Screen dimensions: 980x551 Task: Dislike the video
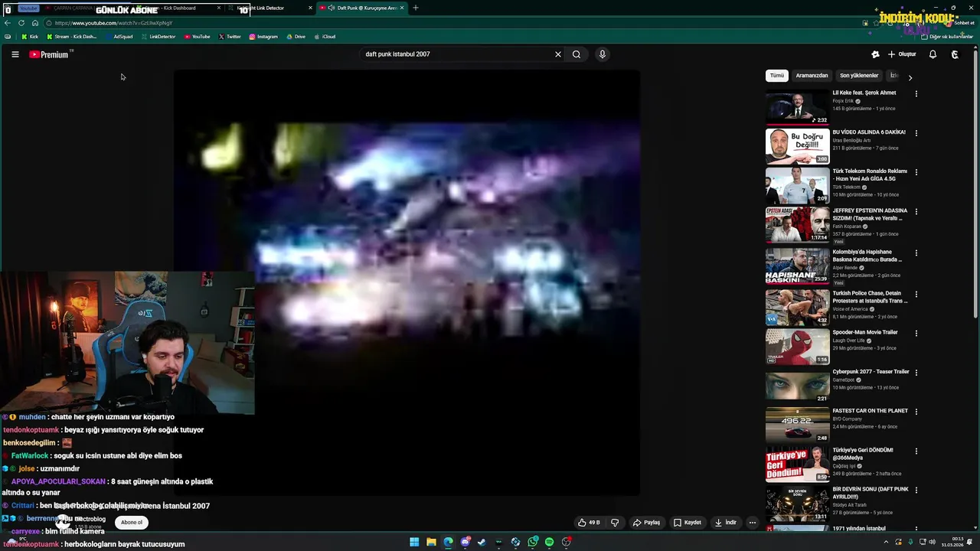614,523
